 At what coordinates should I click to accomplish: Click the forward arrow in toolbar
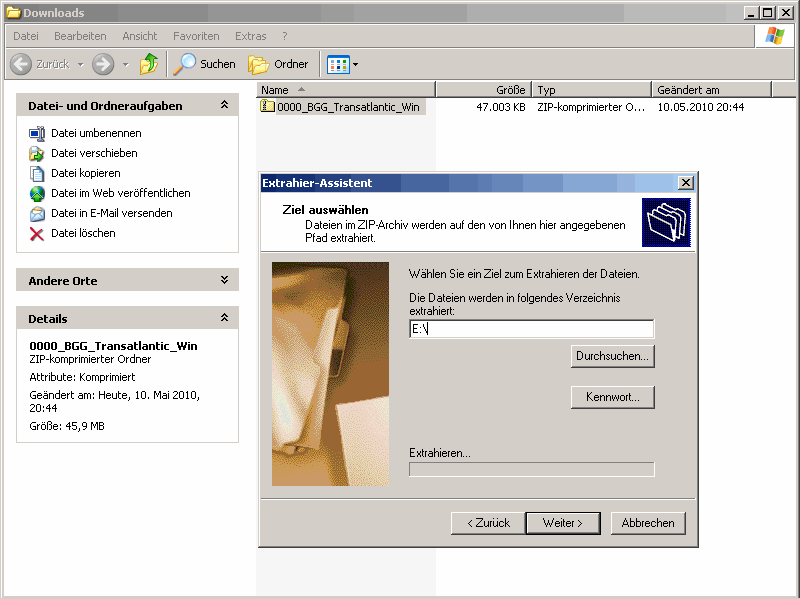102,64
